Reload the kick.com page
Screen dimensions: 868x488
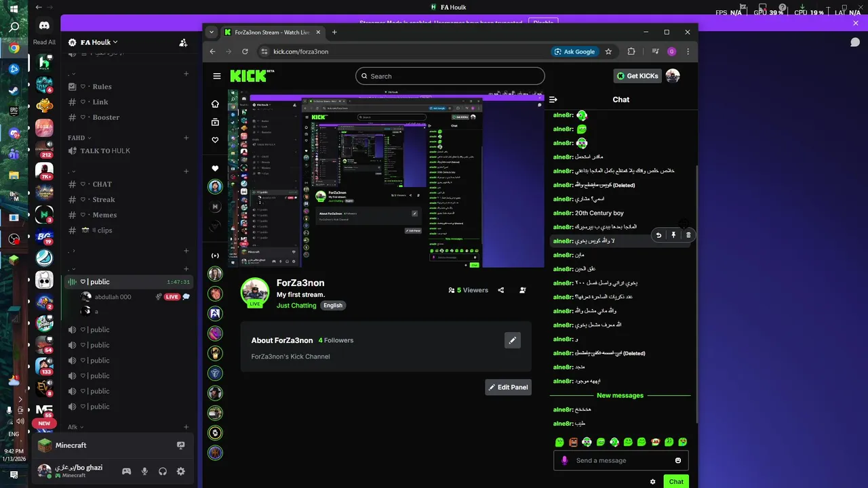click(245, 52)
